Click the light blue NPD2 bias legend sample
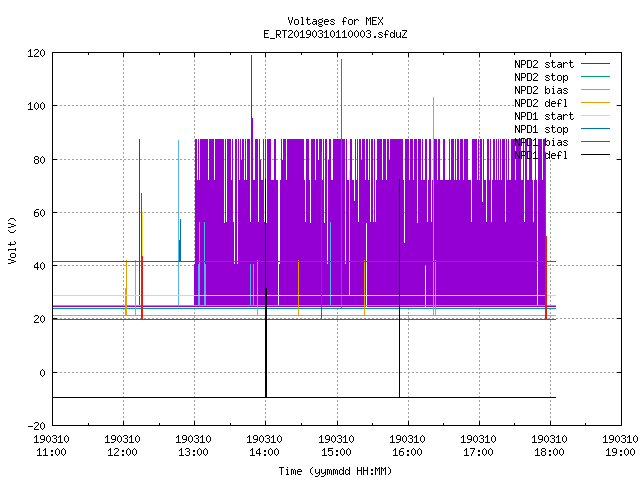The height and width of the screenshot is (480, 640). 595,89
